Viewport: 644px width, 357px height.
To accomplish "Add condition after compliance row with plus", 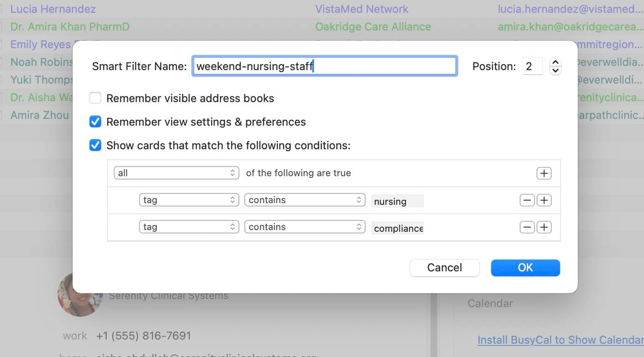I will click(x=544, y=227).
